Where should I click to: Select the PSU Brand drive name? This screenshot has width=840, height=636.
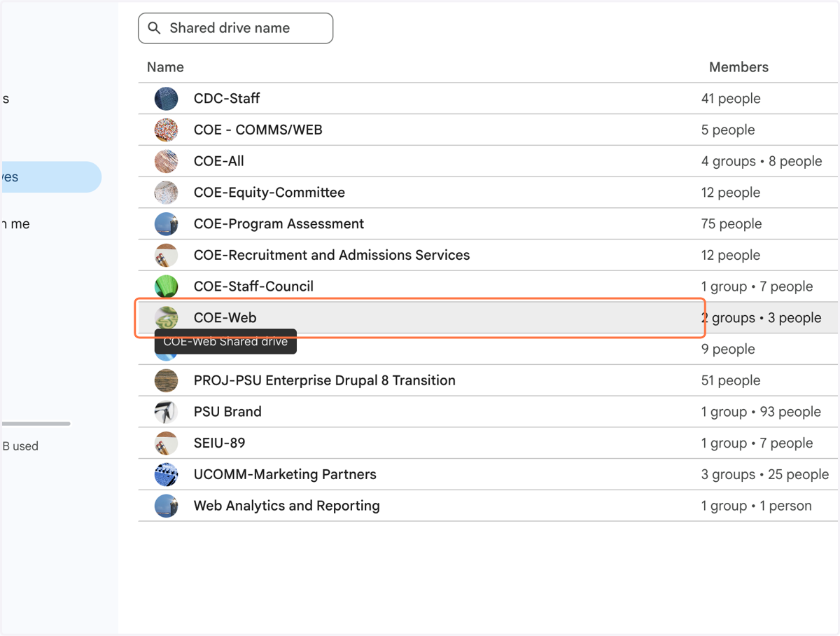(x=227, y=412)
